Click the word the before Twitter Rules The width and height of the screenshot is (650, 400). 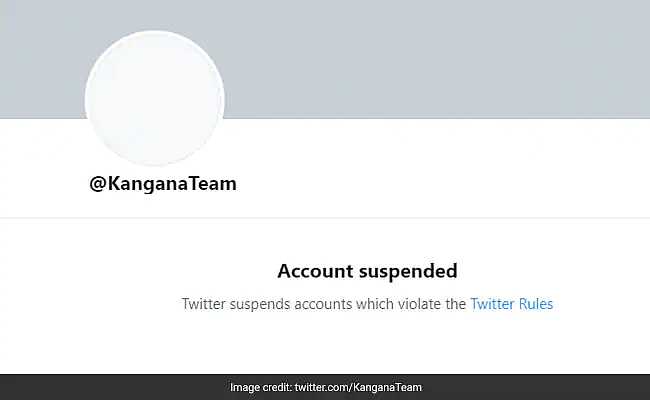pyautogui.click(x=456, y=304)
